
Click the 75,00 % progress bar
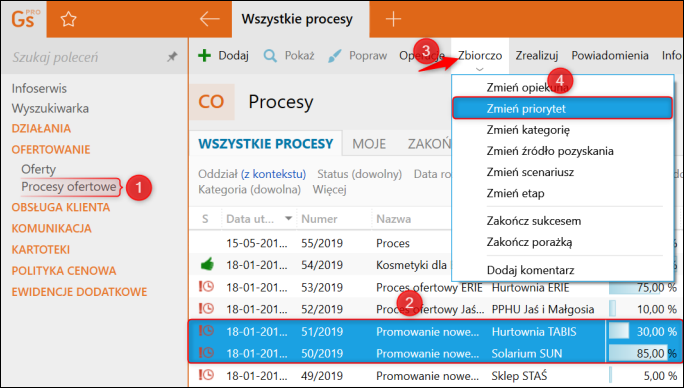click(643, 287)
